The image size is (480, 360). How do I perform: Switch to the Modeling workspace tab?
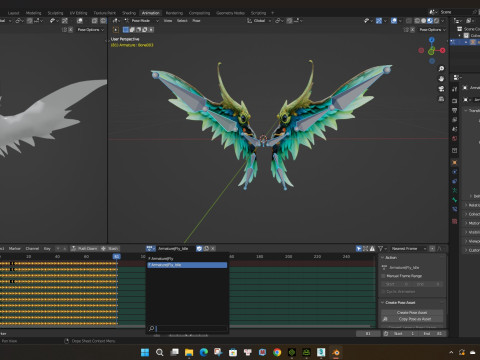[34, 13]
